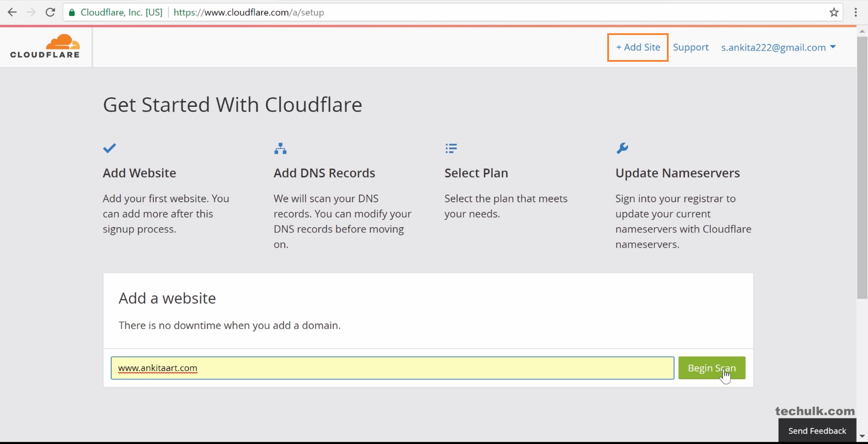The width and height of the screenshot is (868, 444).
Task: Click the Add Website checkmark icon
Action: pyautogui.click(x=110, y=148)
